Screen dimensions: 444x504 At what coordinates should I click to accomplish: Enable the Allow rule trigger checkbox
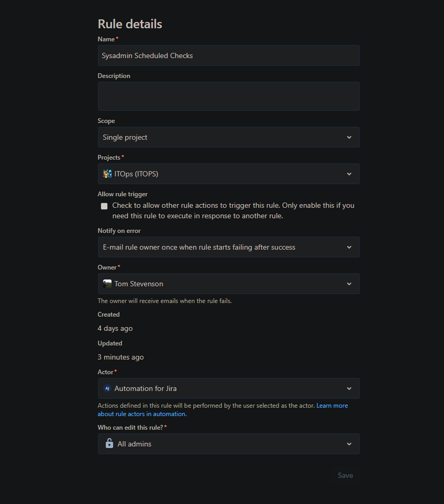click(x=104, y=206)
